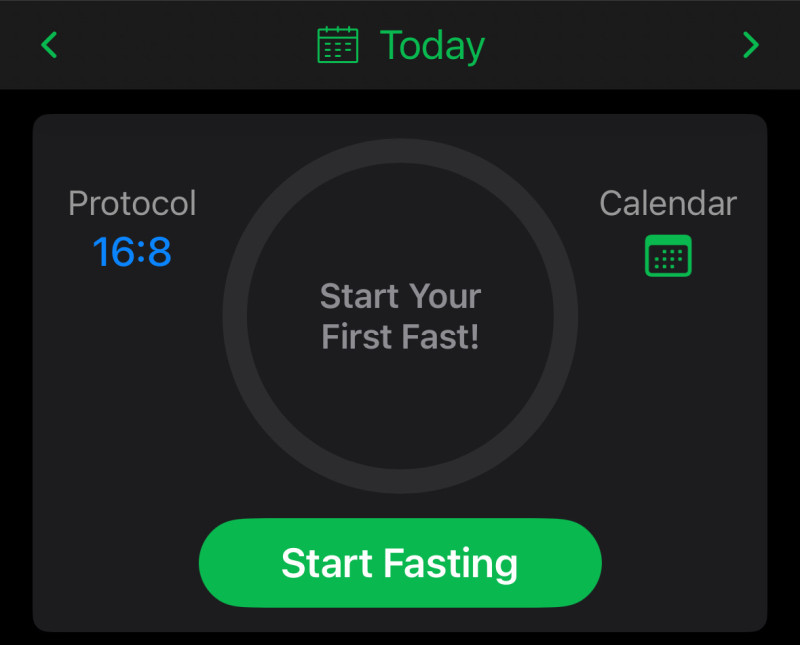Click the blue 16:8 digits
Screen dimensions: 800x645
(x=132, y=252)
